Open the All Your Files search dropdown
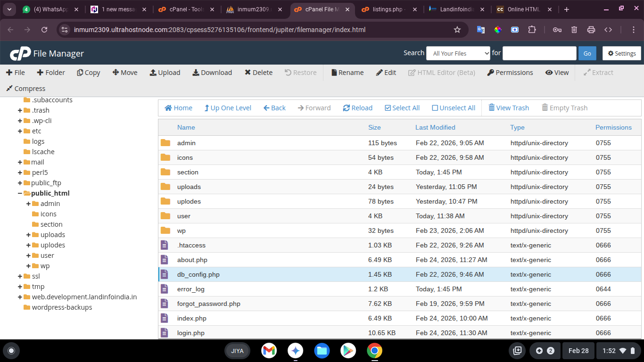The height and width of the screenshot is (362, 644). pyautogui.click(x=458, y=53)
